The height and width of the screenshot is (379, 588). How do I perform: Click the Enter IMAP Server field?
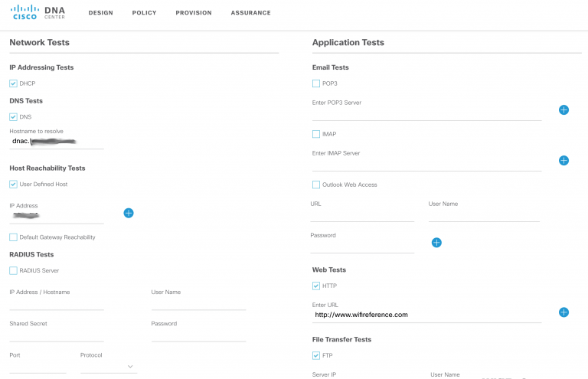[426, 165]
